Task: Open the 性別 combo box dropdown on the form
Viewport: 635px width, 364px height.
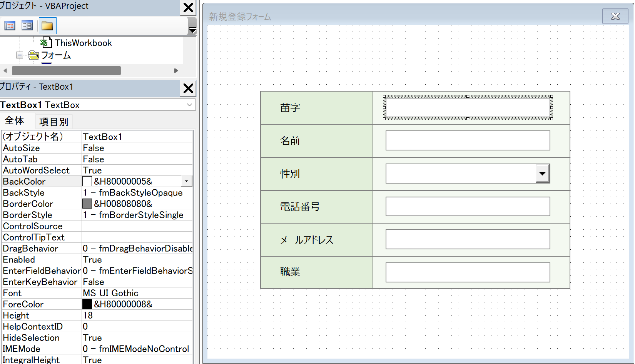Action: (543, 174)
